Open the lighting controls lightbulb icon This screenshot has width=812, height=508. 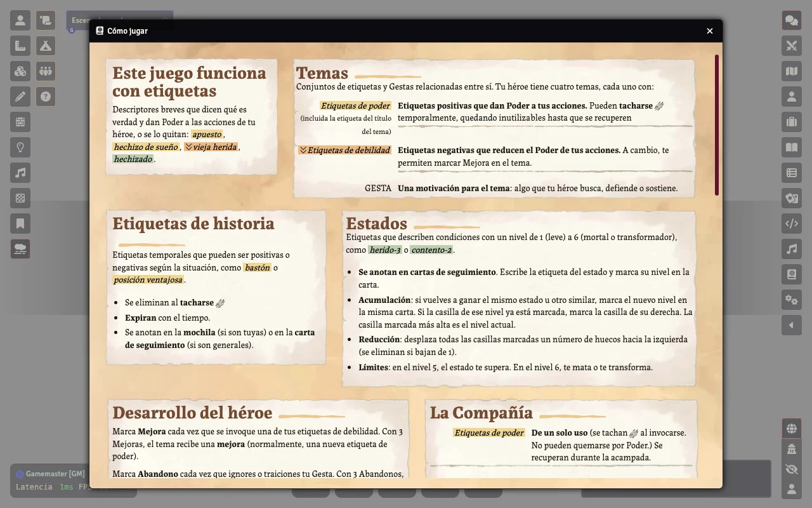[x=20, y=147]
